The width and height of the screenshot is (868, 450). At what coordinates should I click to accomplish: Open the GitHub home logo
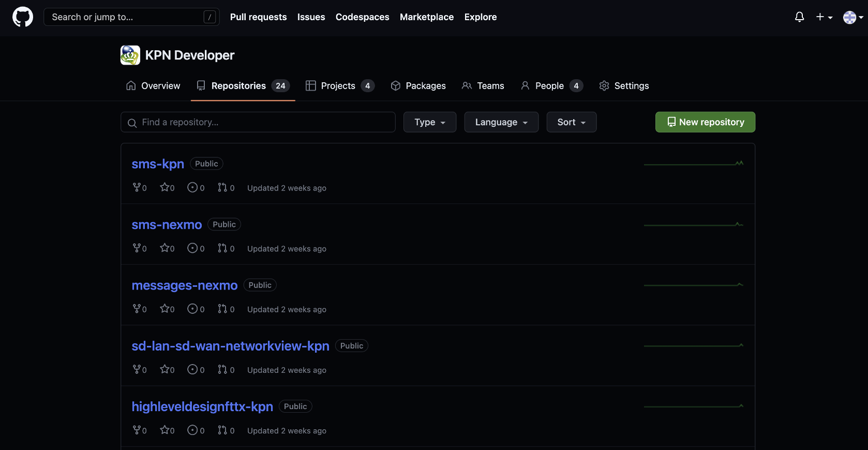click(23, 17)
